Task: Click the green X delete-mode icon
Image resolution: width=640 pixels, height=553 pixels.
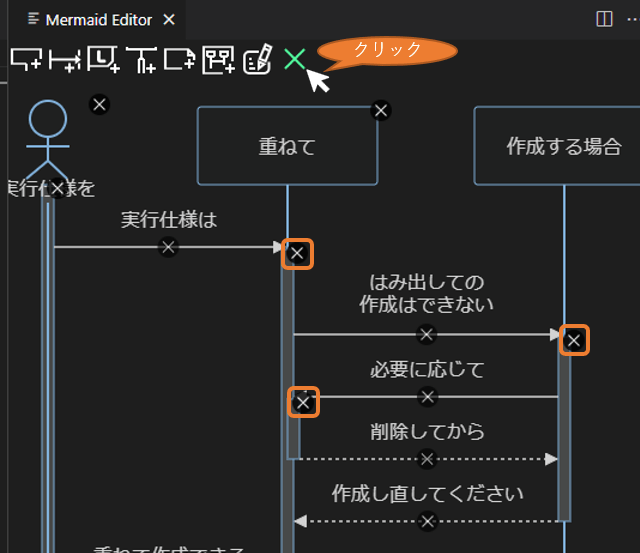Action: pos(294,59)
